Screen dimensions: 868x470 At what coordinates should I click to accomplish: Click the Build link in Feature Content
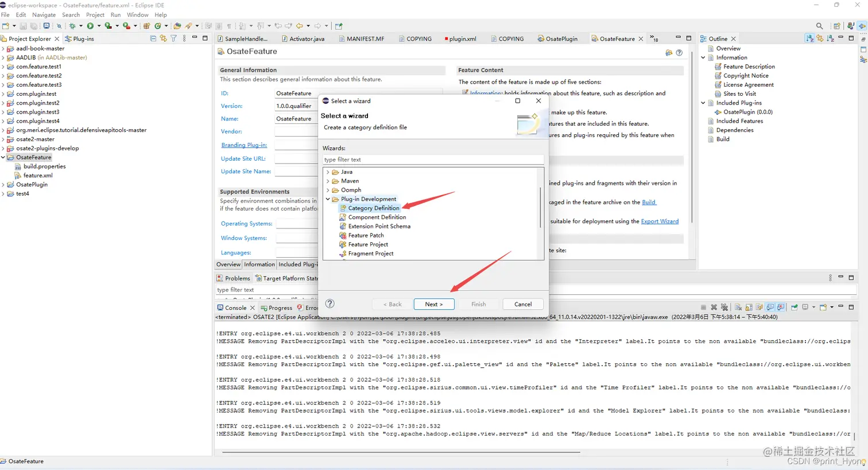tap(649, 203)
